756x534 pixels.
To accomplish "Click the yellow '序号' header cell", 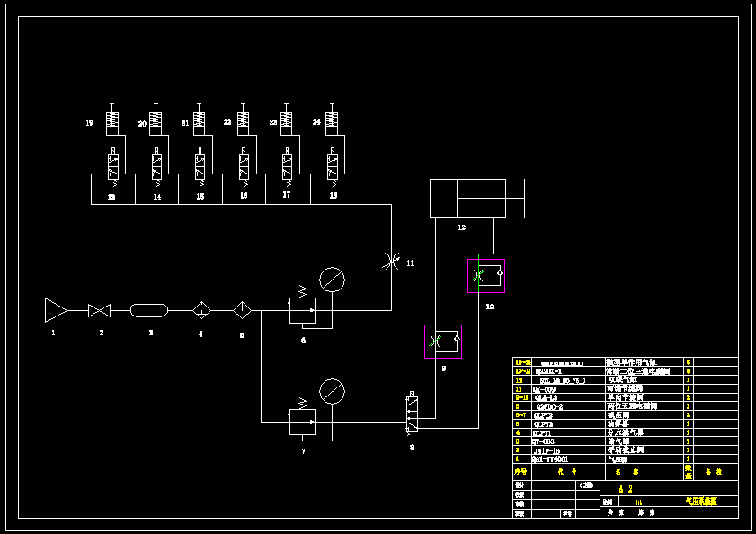I will (521, 471).
